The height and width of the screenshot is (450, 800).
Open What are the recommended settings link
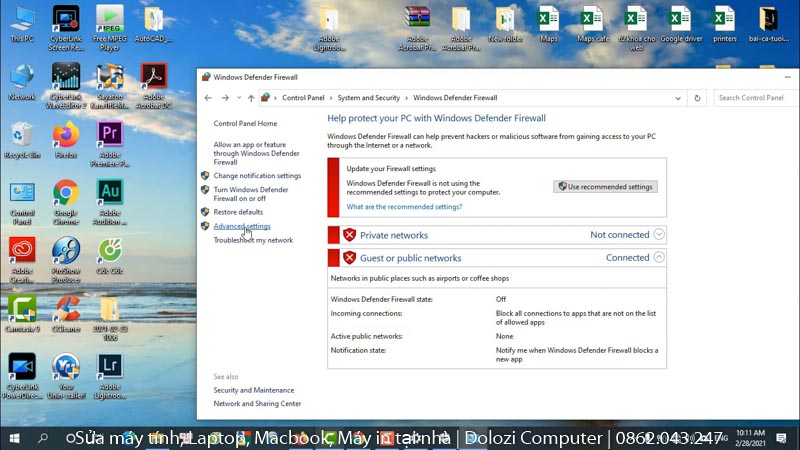click(404, 207)
